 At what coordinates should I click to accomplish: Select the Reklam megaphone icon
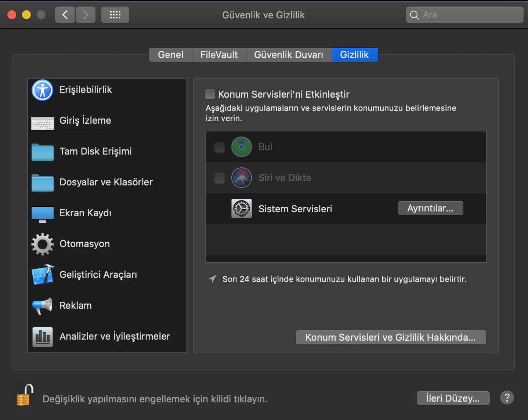(x=43, y=306)
